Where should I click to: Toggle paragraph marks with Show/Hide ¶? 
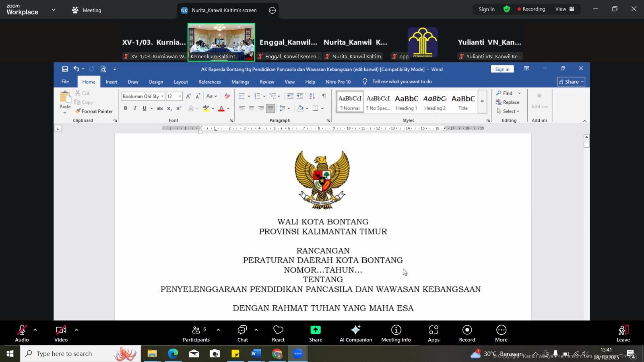324,96
